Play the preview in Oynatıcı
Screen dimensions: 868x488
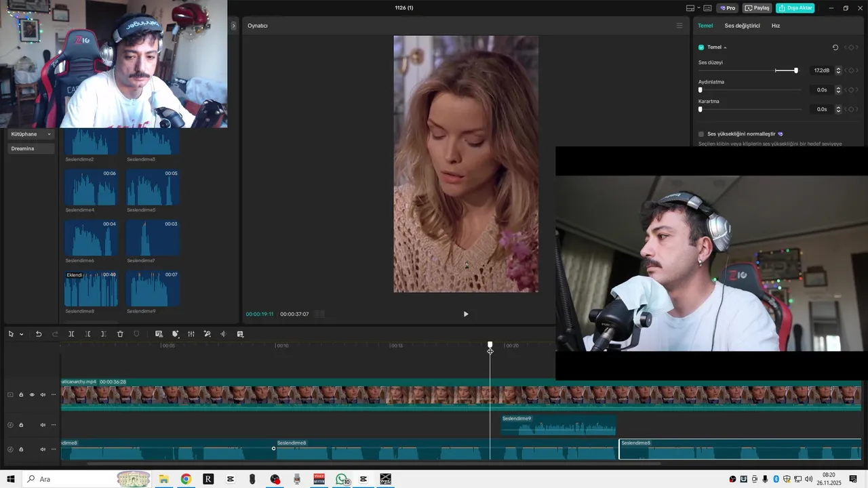pyautogui.click(x=466, y=314)
